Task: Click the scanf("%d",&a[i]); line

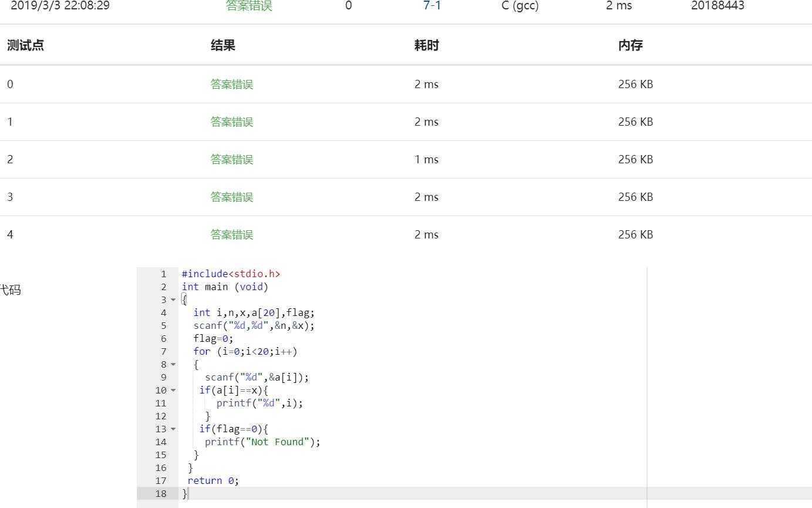Action: (257, 377)
